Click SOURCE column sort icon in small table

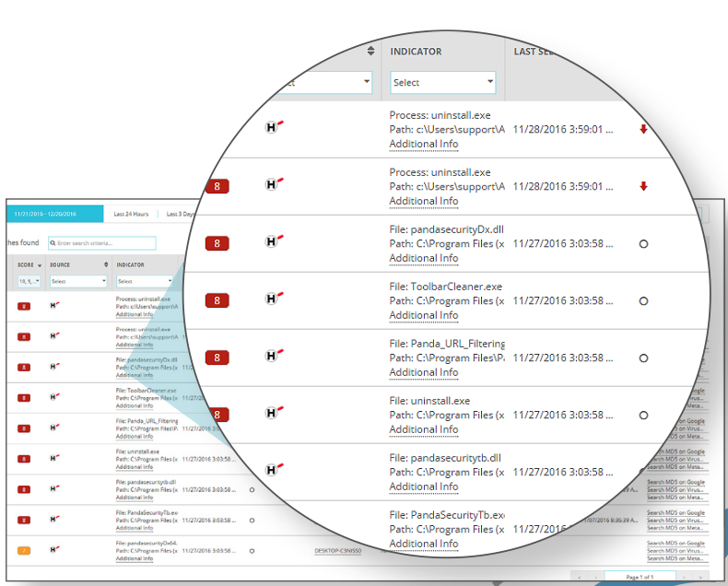(106, 264)
